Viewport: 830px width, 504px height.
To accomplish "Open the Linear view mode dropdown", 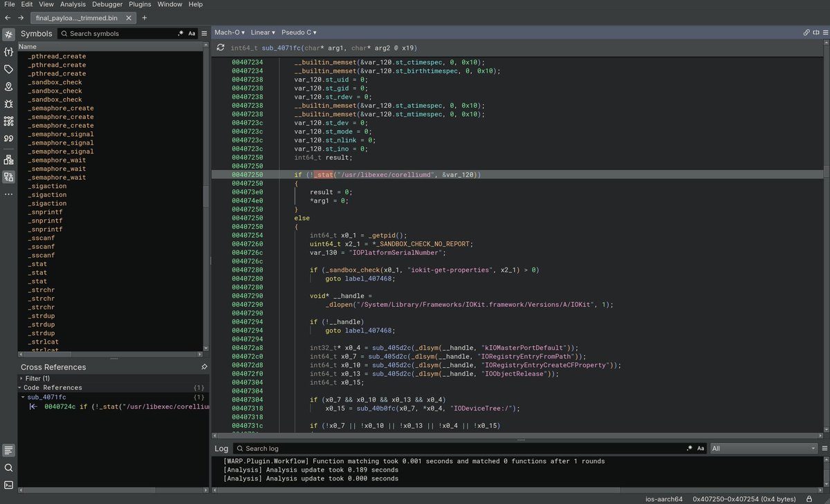I will (x=263, y=32).
